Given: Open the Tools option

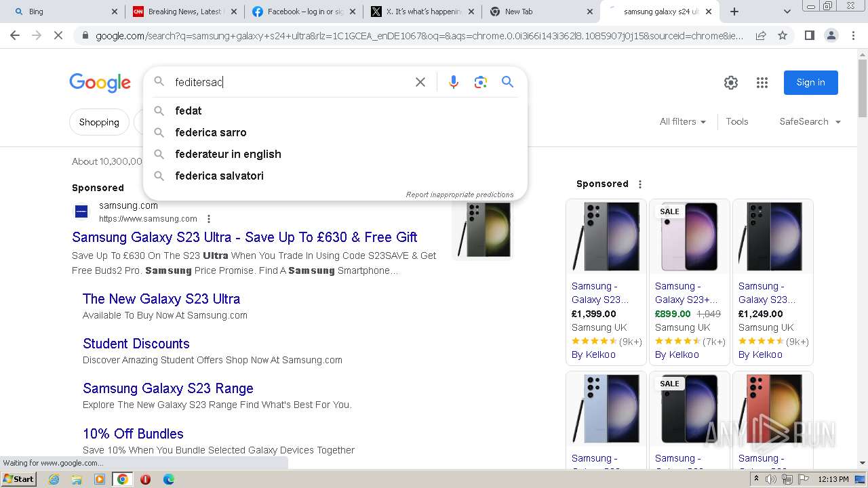Looking at the screenshot, I should [x=737, y=121].
